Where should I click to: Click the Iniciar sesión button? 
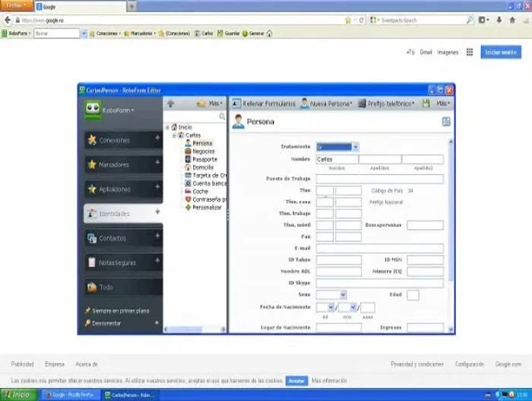coord(501,53)
